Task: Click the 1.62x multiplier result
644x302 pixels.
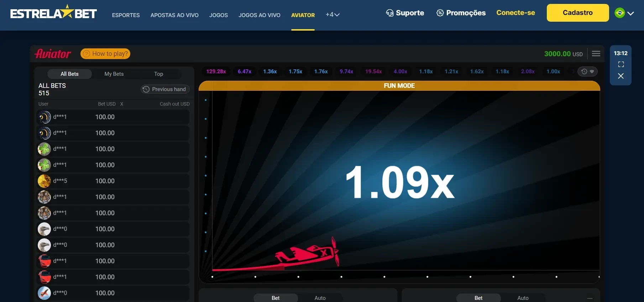Action: [477, 71]
